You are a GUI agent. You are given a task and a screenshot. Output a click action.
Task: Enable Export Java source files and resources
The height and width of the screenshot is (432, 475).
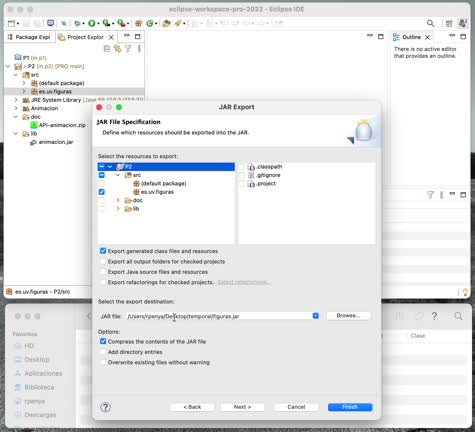[103, 272]
